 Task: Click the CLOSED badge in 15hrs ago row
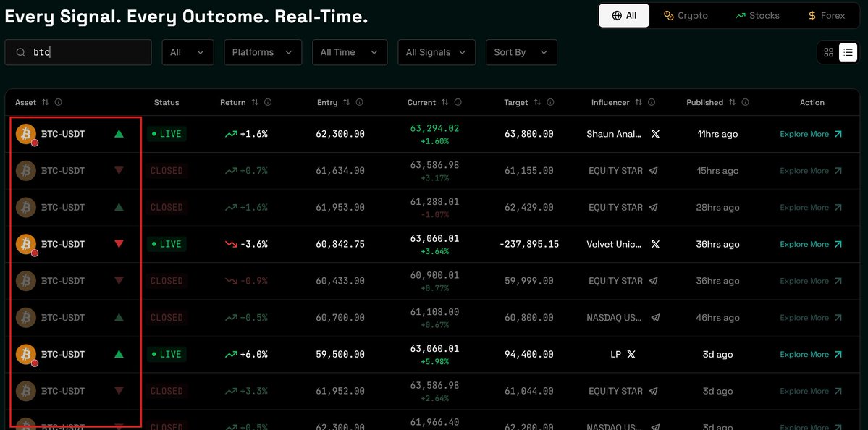click(167, 171)
